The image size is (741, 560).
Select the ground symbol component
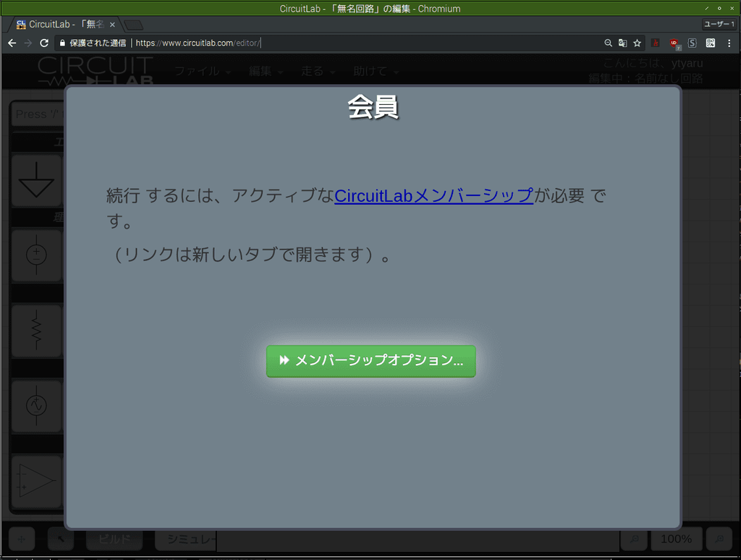(x=37, y=181)
